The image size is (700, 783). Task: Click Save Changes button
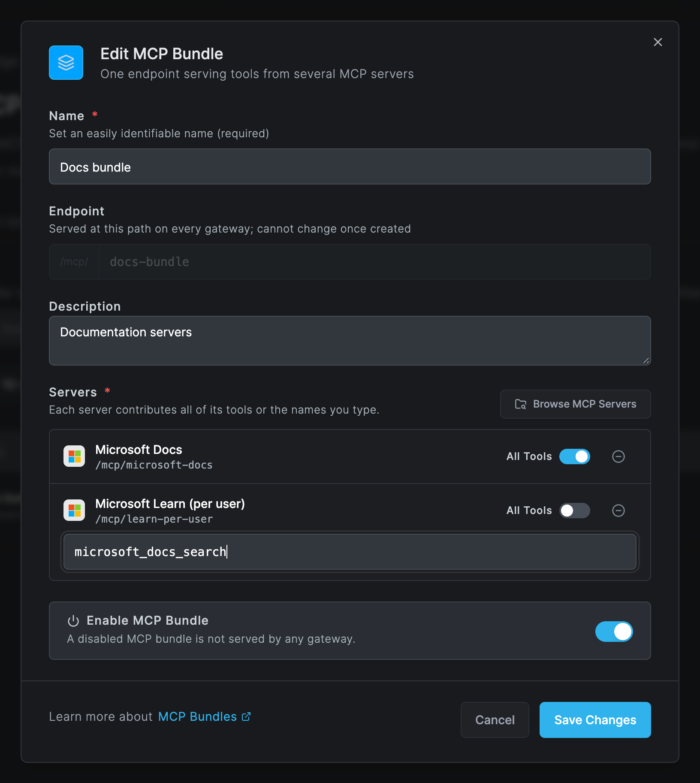coord(595,720)
